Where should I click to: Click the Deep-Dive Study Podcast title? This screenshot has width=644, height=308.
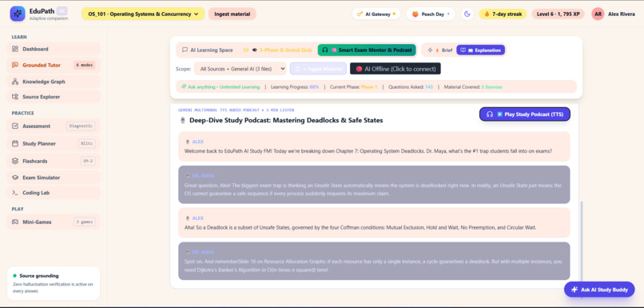click(x=286, y=121)
